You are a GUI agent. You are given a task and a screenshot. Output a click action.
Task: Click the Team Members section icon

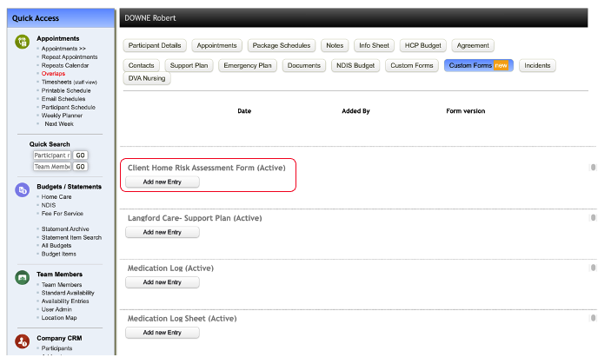click(23, 278)
